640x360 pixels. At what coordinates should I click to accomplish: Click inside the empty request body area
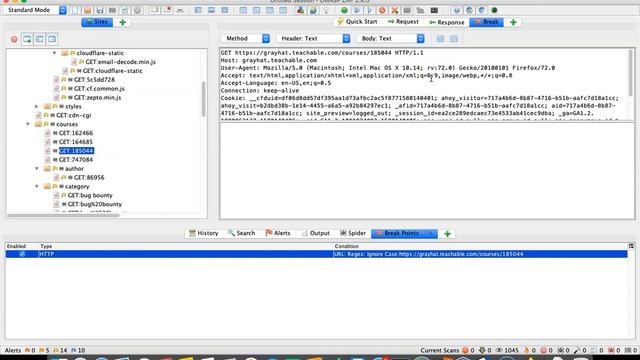[x=427, y=171]
